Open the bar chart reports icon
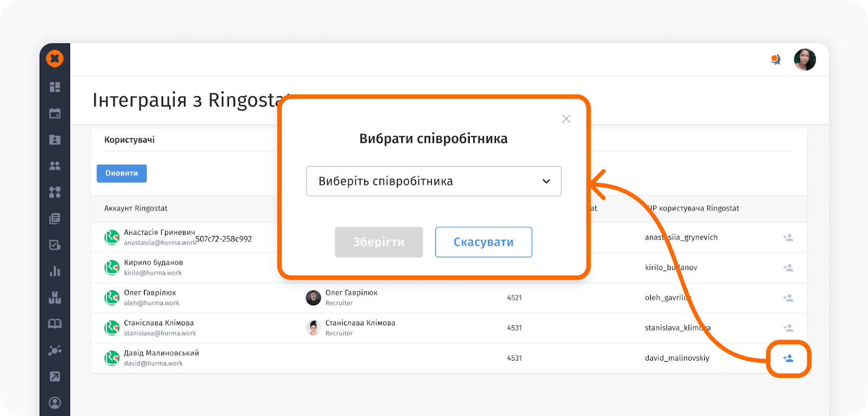Viewport: 868px width, 416px height. pos(55,271)
